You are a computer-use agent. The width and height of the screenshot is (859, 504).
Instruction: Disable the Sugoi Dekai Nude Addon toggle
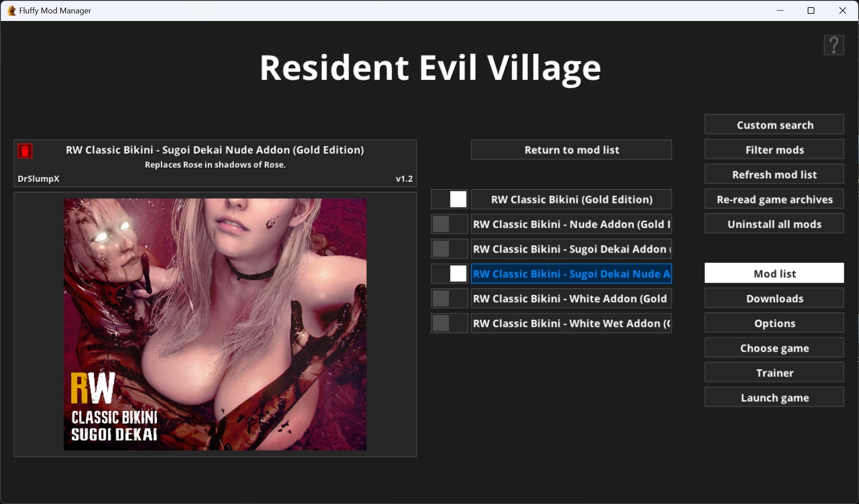[449, 274]
